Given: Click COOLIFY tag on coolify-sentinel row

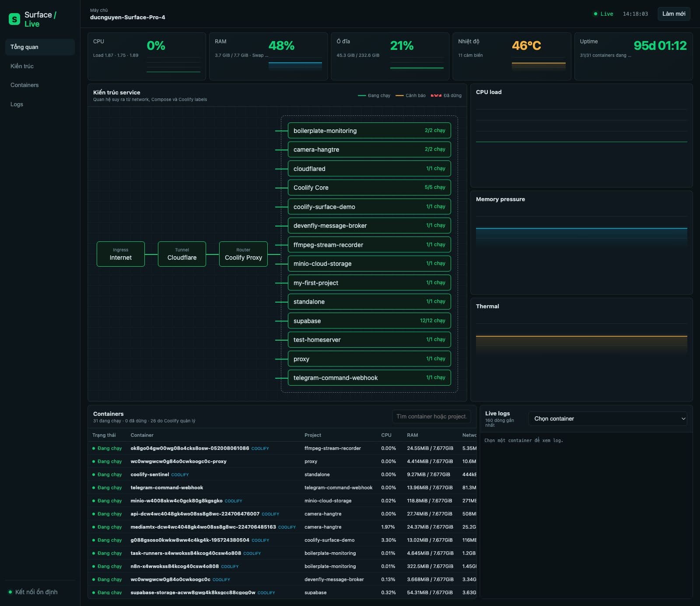Looking at the screenshot, I should (x=180, y=475).
